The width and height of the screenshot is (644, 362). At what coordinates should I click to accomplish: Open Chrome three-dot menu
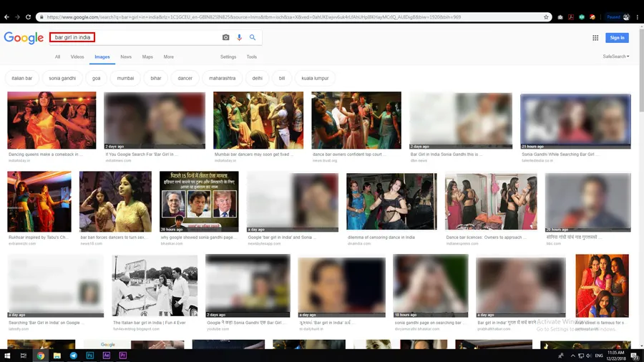[637, 17]
